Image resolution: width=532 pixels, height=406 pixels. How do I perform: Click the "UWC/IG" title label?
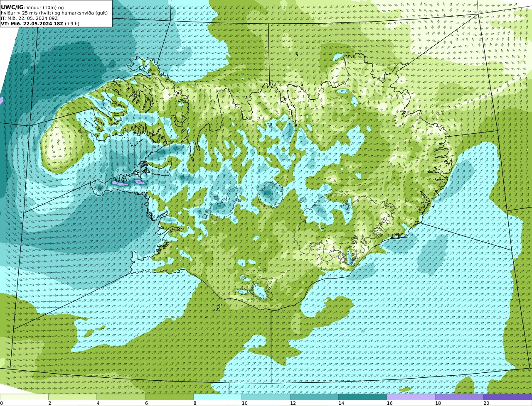point(12,7)
